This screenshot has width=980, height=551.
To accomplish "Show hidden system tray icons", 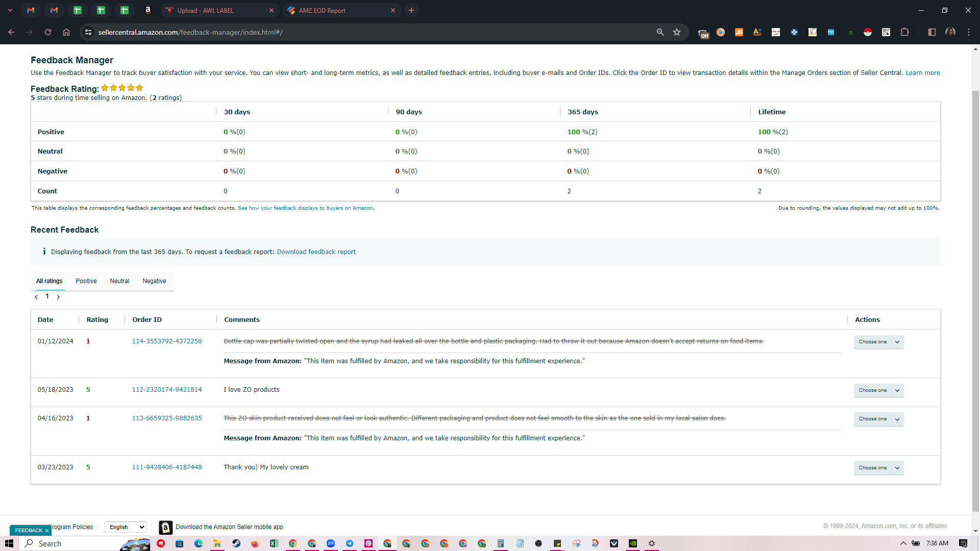I will point(903,543).
